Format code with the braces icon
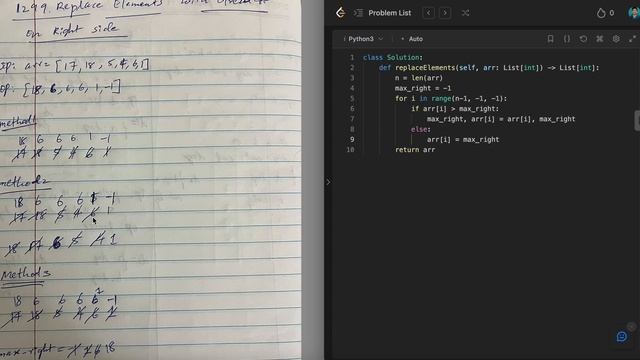 click(x=567, y=39)
